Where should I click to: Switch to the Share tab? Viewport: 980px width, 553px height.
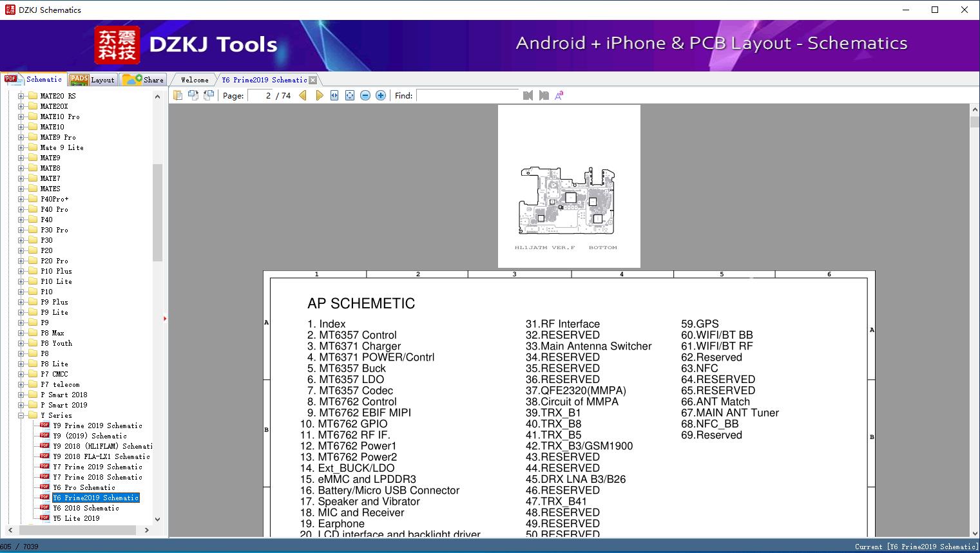click(x=143, y=80)
